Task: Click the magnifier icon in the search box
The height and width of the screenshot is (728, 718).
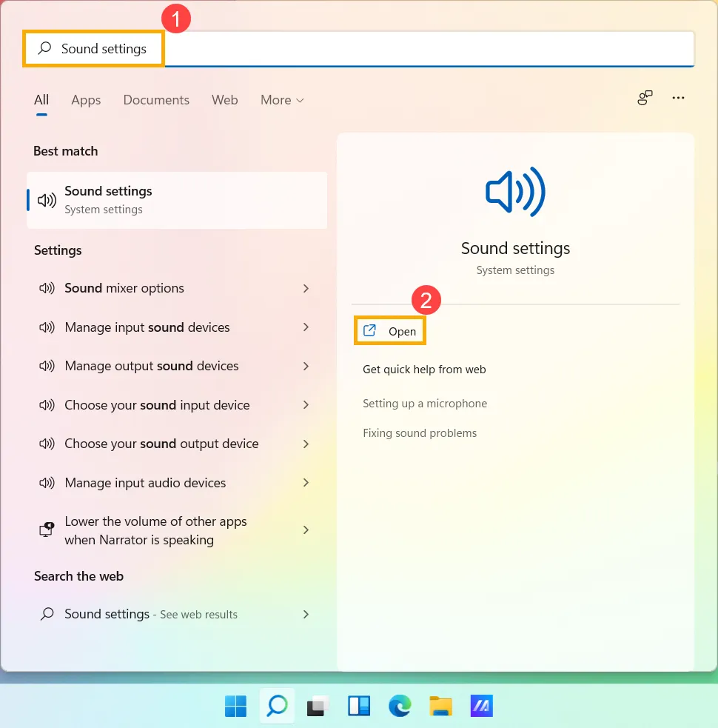Action: click(x=45, y=48)
